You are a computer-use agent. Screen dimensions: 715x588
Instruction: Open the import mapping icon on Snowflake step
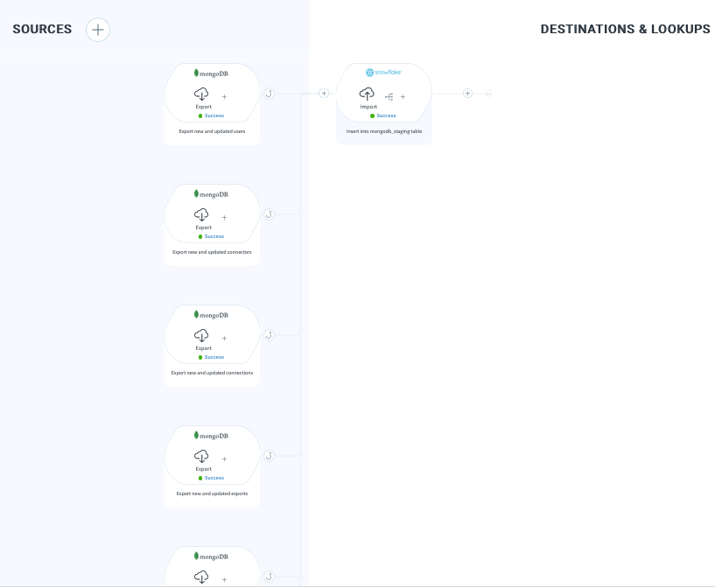tap(389, 97)
